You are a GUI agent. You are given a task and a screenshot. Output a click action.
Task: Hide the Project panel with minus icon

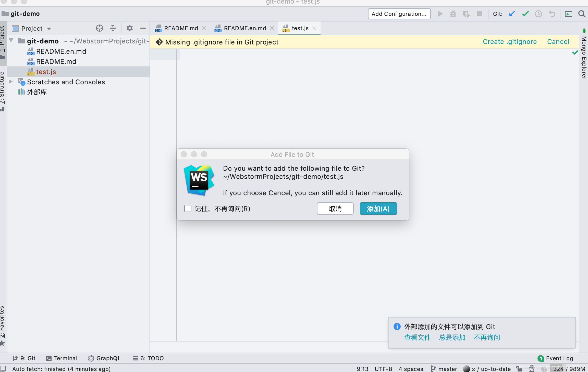tap(143, 28)
